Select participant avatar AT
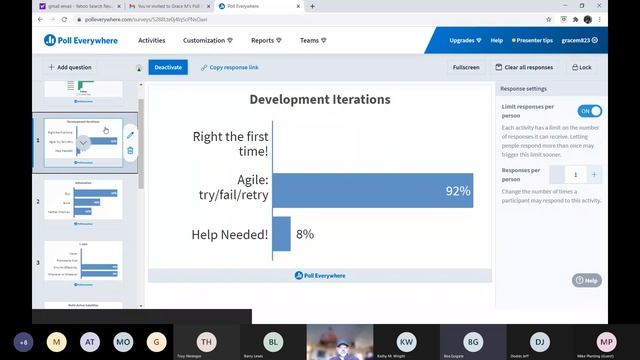 (90, 342)
